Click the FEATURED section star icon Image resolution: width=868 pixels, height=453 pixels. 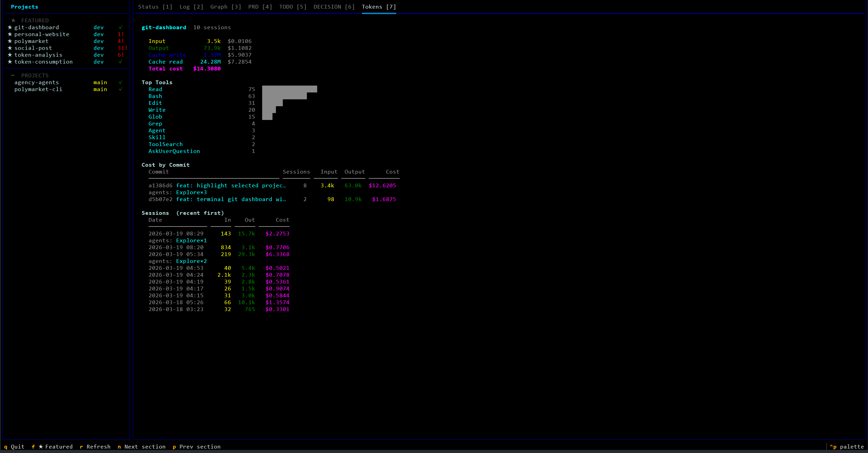point(13,21)
